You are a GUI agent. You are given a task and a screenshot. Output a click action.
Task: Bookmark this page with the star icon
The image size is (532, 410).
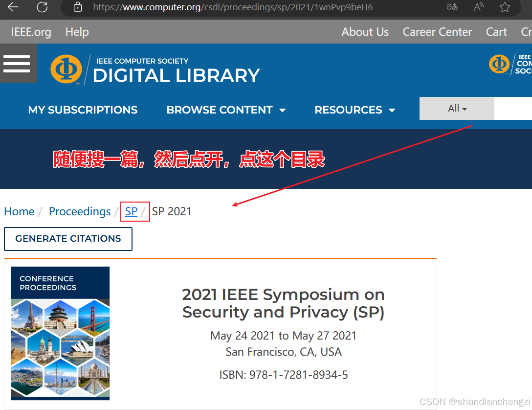(505, 7)
